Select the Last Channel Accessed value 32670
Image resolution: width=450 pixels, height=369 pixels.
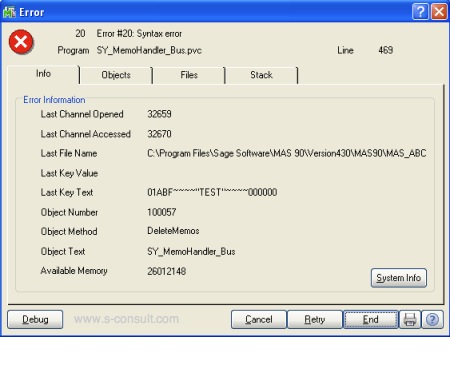159,134
